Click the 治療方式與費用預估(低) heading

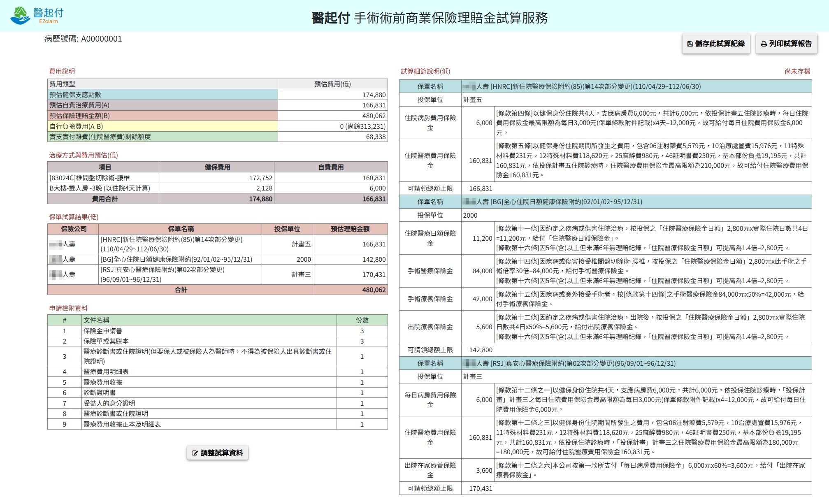84,155
